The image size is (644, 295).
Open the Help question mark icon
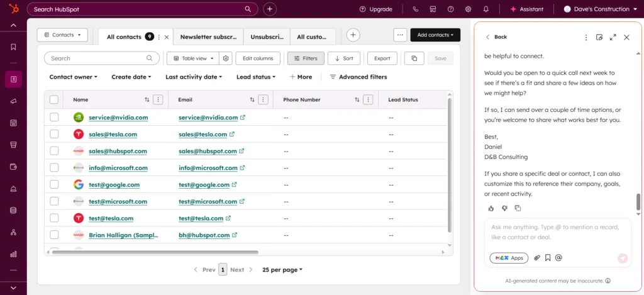[x=450, y=9]
